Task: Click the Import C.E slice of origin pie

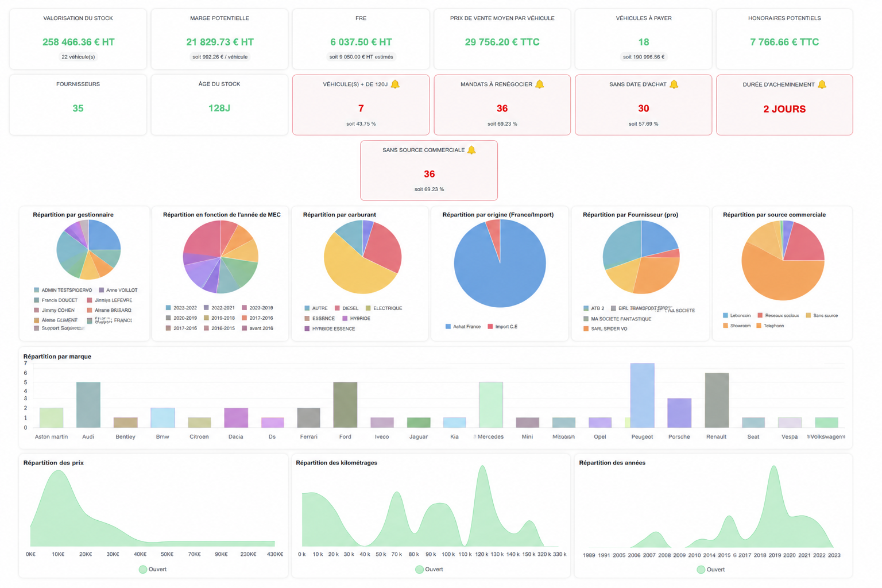Action: pos(494,231)
